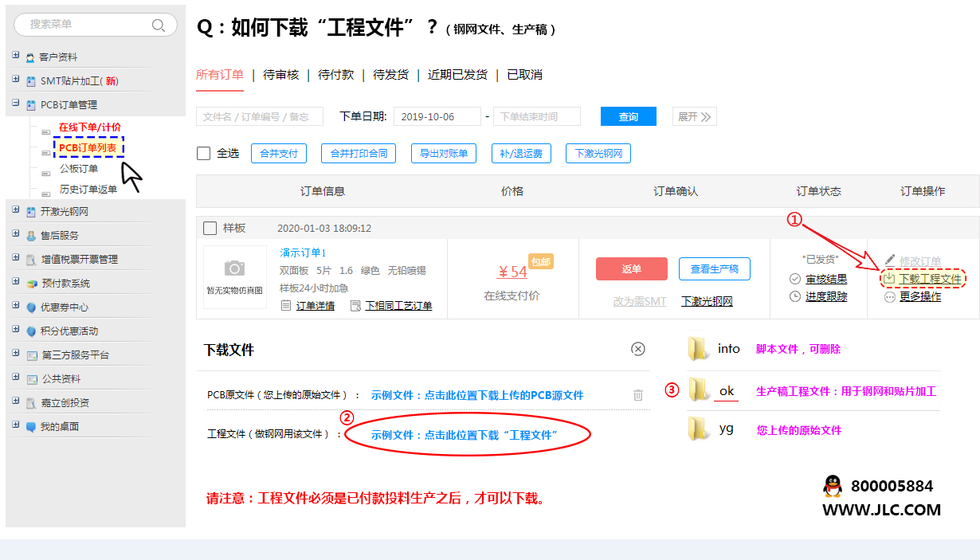Open the yg folder icon
Viewport: 980px width, 560px height.
tap(699, 429)
